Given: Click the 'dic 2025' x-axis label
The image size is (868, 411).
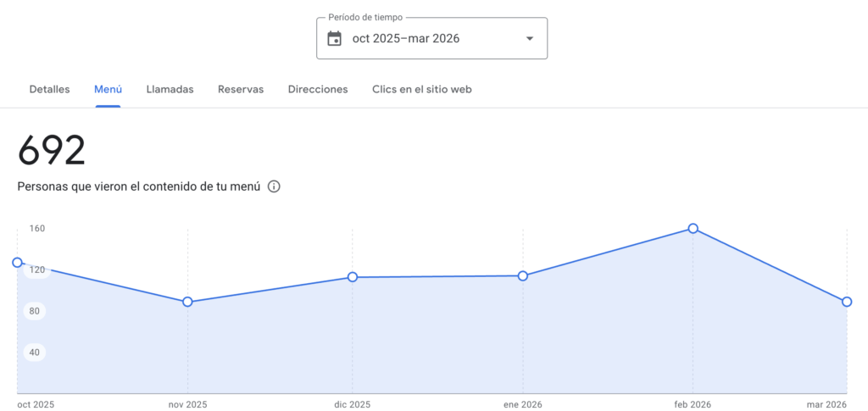Looking at the screenshot, I should (x=353, y=405).
